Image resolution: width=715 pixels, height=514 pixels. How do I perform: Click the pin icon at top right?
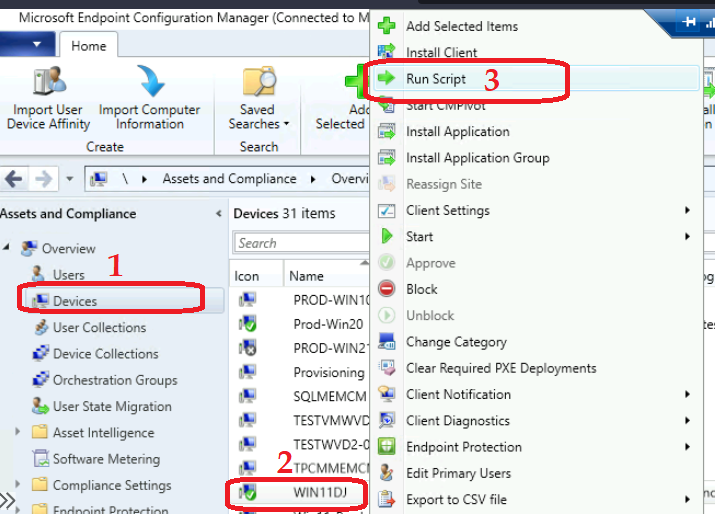pyautogui.click(x=689, y=21)
